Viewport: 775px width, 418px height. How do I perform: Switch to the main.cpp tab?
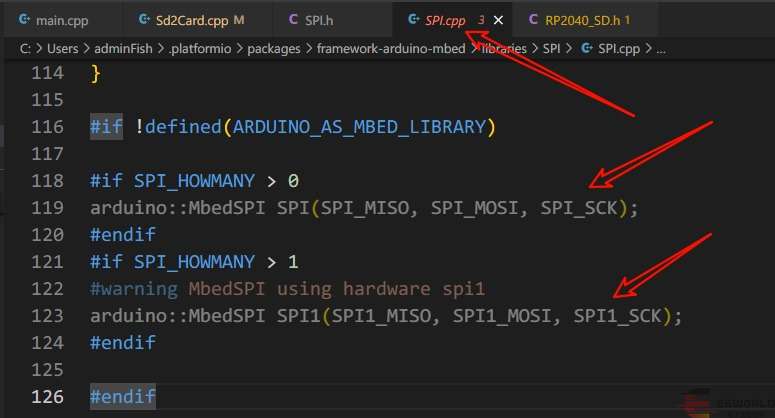coord(64,19)
